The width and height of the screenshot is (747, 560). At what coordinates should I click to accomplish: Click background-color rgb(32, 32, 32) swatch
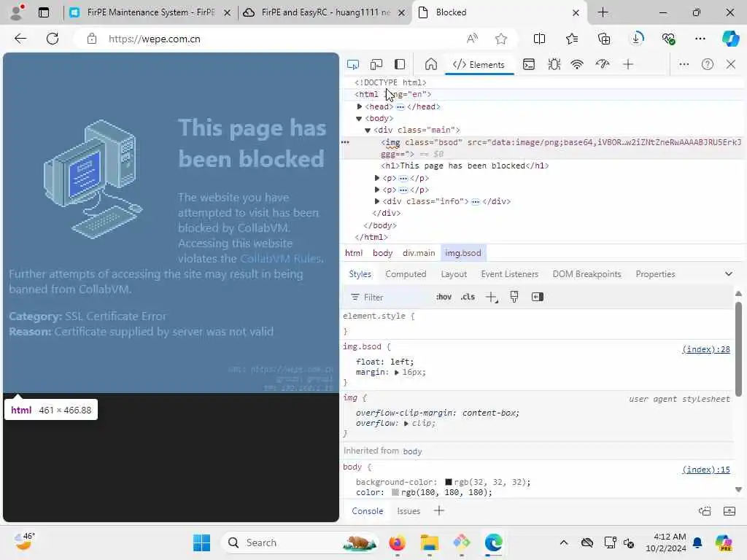point(449,483)
